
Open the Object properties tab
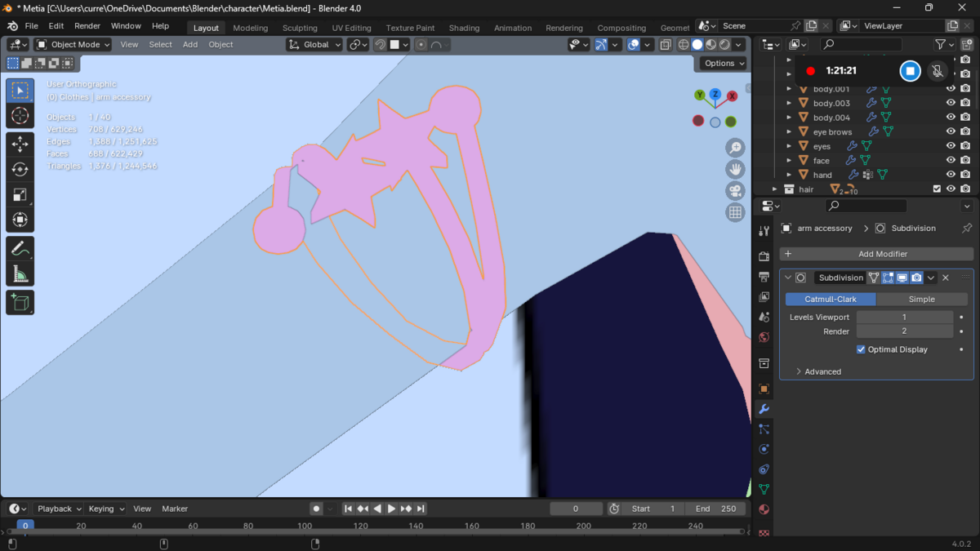click(x=764, y=389)
